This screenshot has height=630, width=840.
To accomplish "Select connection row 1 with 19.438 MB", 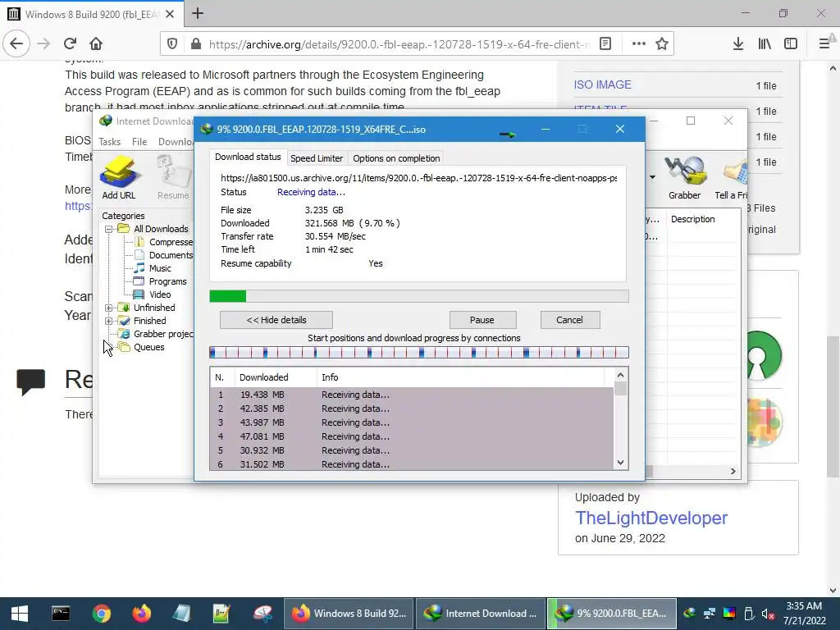I will point(412,395).
